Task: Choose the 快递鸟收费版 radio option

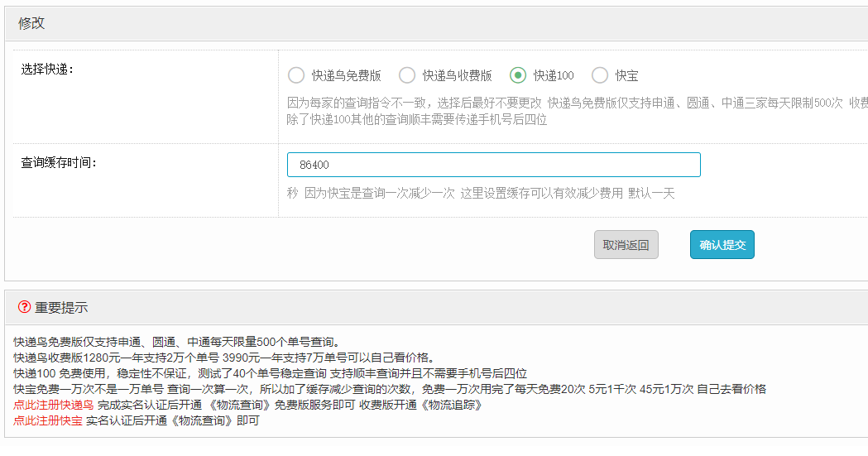Action: [407, 75]
